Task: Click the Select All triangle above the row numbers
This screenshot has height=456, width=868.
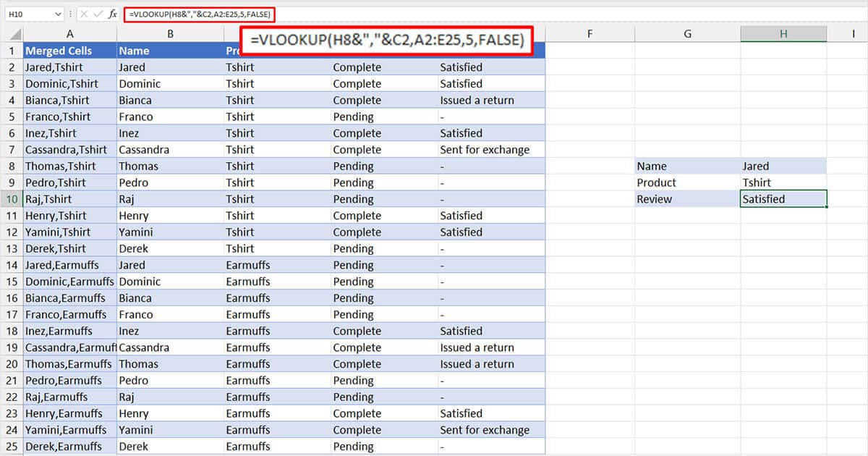Action: tap(13, 33)
